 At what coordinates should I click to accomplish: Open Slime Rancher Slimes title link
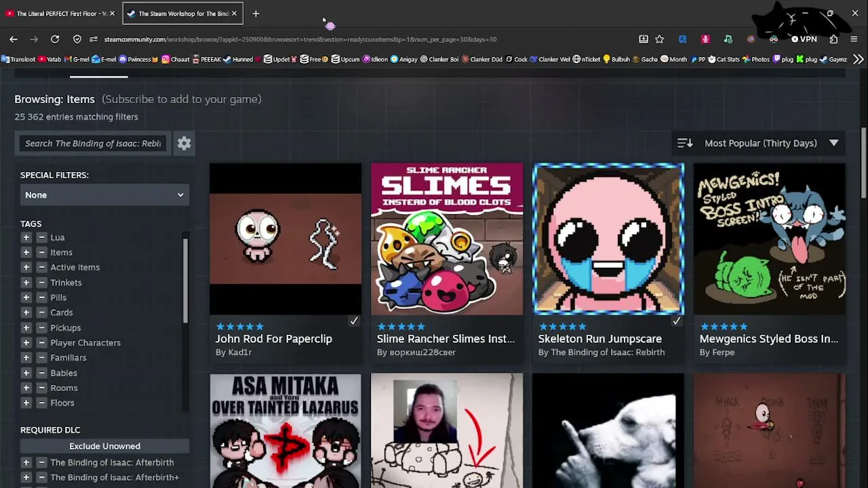[x=446, y=339]
